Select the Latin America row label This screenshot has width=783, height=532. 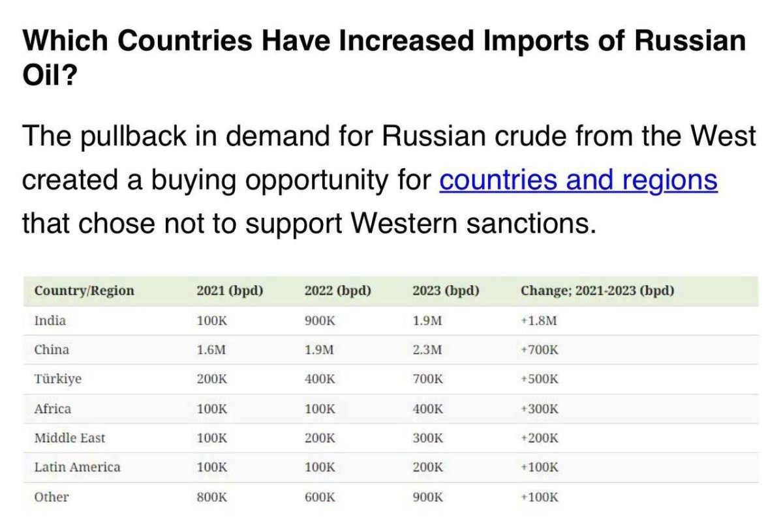click(77, 467)
